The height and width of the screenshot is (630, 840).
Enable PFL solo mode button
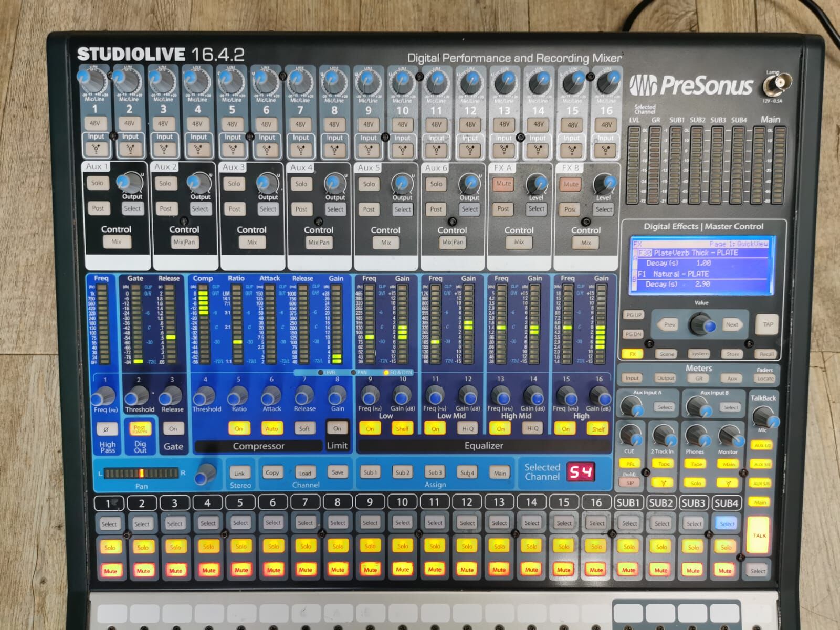pyautogui.click(x=630, y=464)
